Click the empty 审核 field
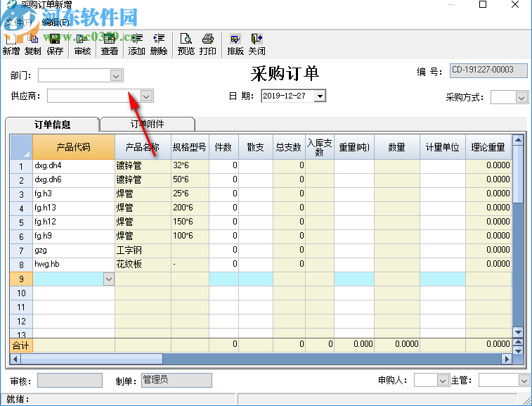This screenshot has height=406, width=532. pyautogui.click(x=70, y=380)
